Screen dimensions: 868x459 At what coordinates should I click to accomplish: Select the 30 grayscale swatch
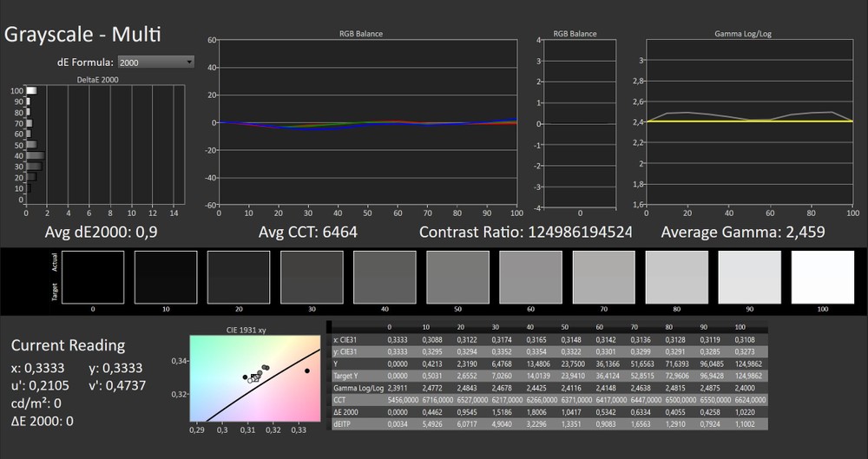pyautogui.click(x=312, y=278)
